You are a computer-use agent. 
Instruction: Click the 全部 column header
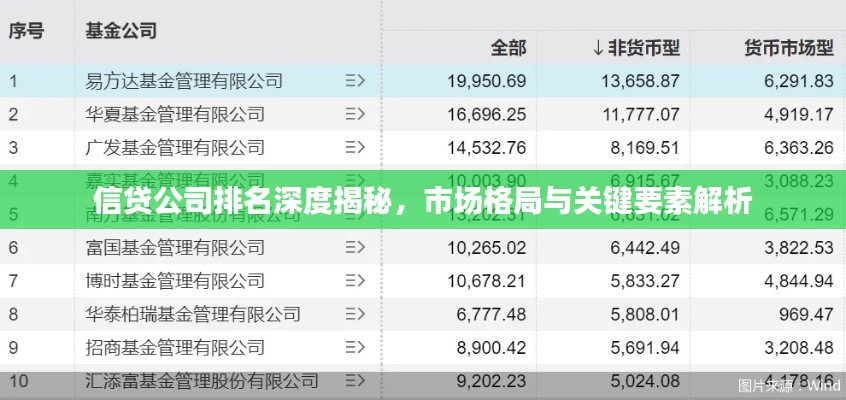point(508,47)
